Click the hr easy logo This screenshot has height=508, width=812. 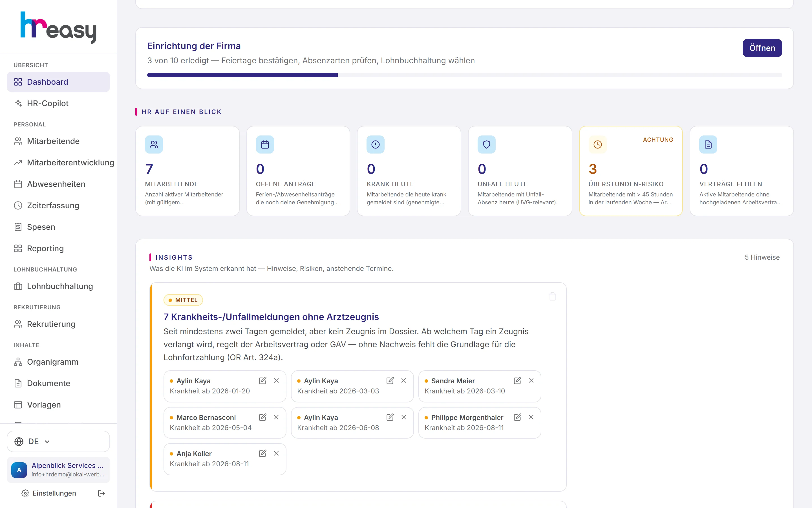(58, 28)
